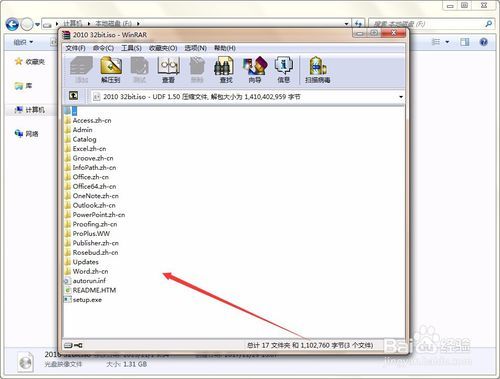Select the Groove.zh-cn folder

[89, 158]
